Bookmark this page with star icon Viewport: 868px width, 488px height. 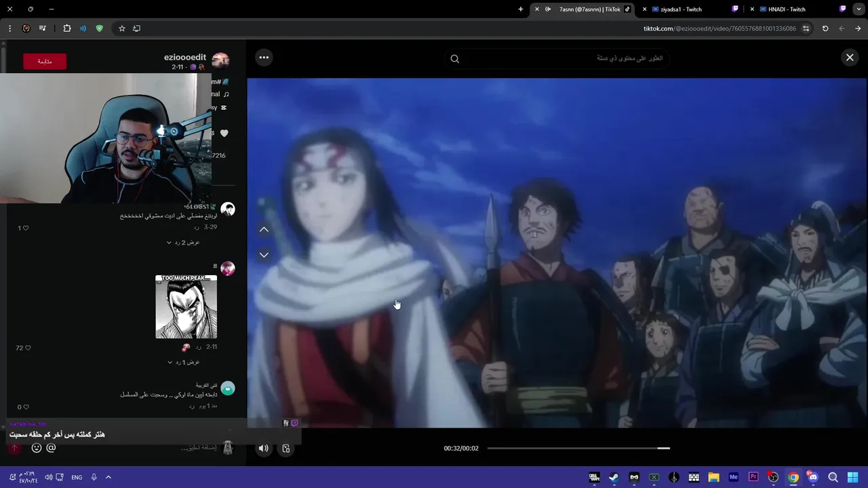click(122, 28)
